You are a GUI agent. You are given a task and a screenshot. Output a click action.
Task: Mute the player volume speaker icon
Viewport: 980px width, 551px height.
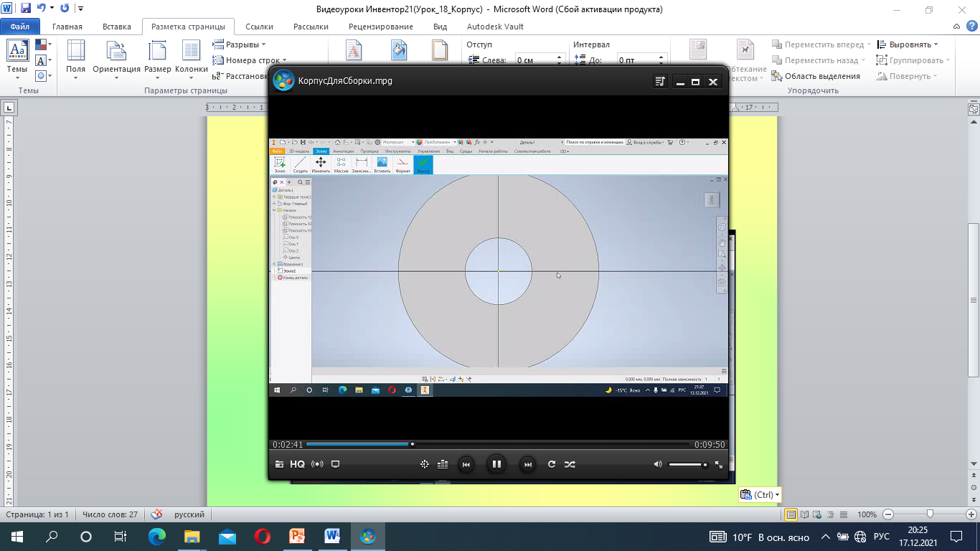[x=658, y=464]
